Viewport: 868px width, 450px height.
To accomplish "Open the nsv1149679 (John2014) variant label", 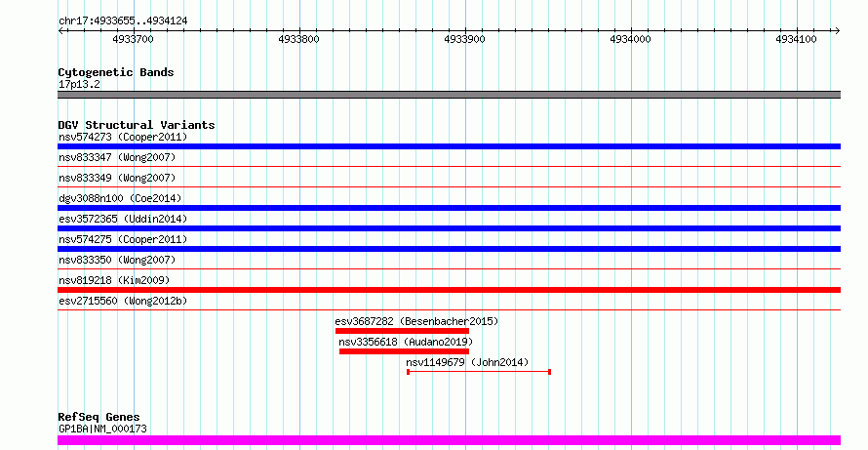I will pyautogui.click(x=467, y=362).
